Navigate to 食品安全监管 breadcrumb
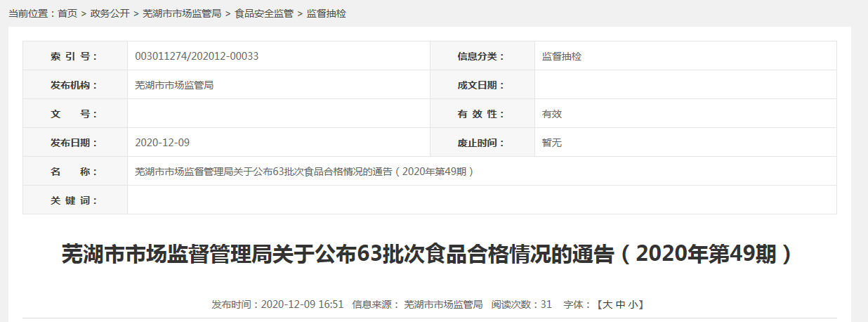This screenshot has width=868, height=322. 264,13
